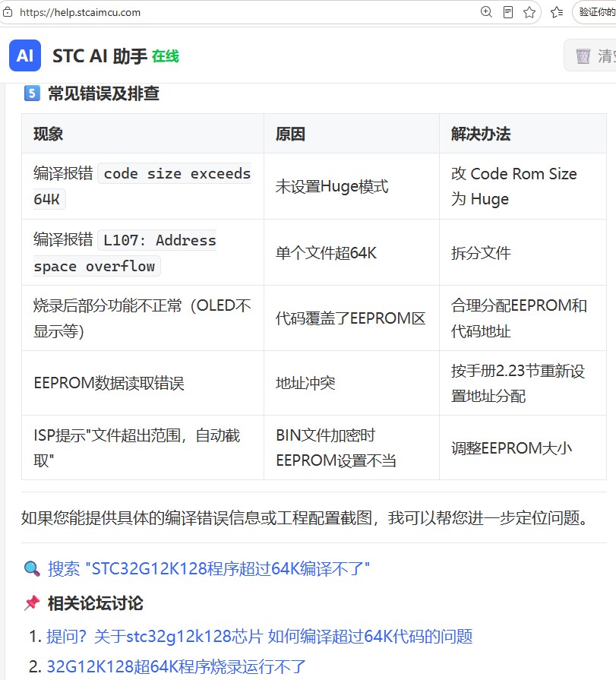The height and width of the screenshot is (680, 616).
Task: Click the 改 Code Rom Size 为 Huge cell
Action: pos(523,186)
